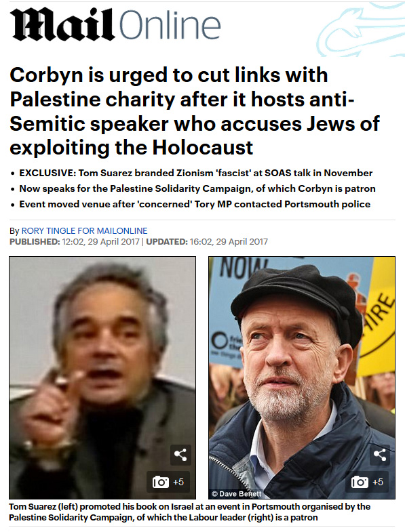Image resolution: width=405 pixels, height=532 pixels.
Task: Click the Dave Benett photo credit
Action: click(x=237, y=493)
